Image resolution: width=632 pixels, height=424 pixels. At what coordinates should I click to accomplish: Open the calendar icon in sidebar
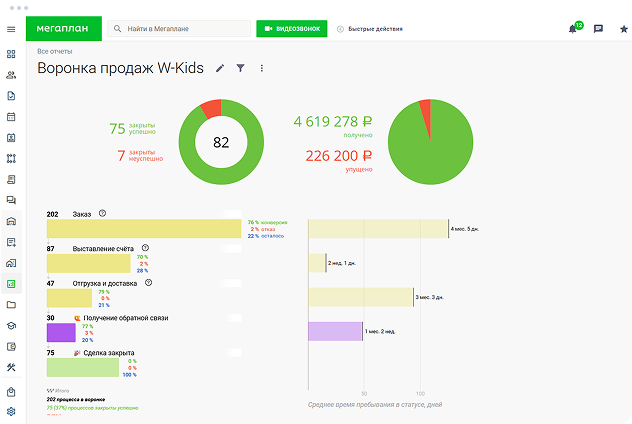[x=11, y=117]
